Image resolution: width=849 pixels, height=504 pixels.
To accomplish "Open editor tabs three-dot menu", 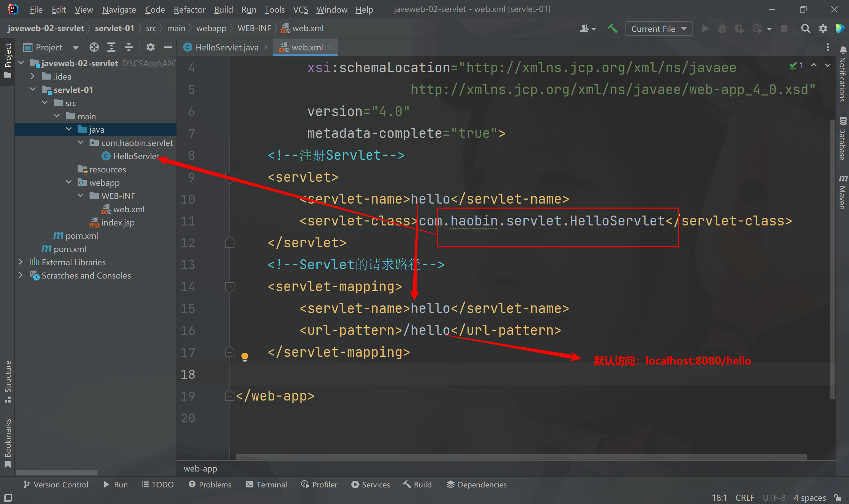I will [827, 47].
